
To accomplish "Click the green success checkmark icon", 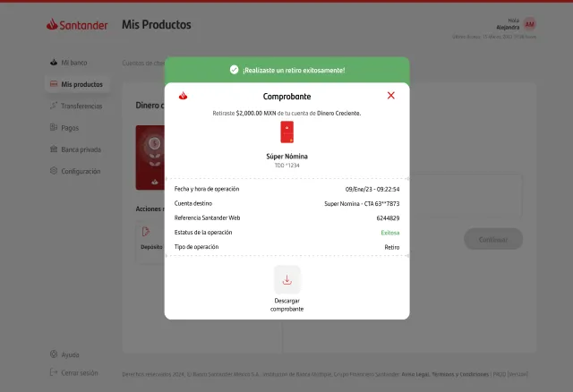I will pyautogui.click(x=234, y=70).
